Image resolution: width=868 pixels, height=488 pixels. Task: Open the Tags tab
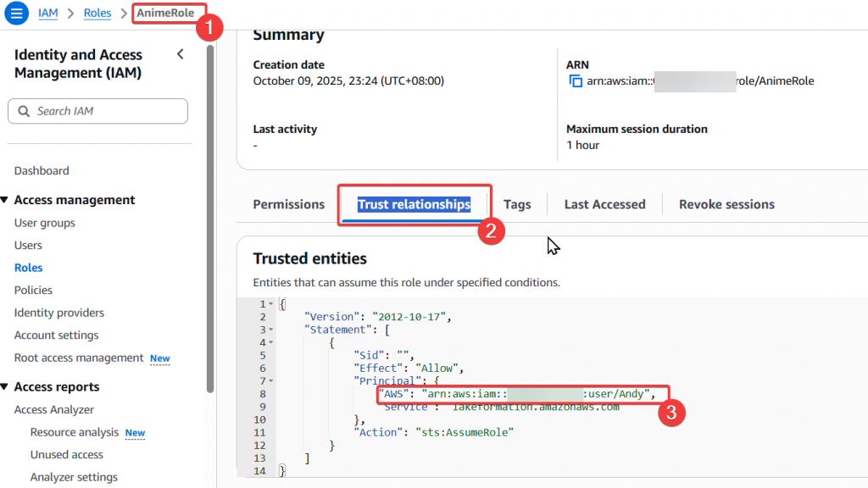[x=517, y=204]
